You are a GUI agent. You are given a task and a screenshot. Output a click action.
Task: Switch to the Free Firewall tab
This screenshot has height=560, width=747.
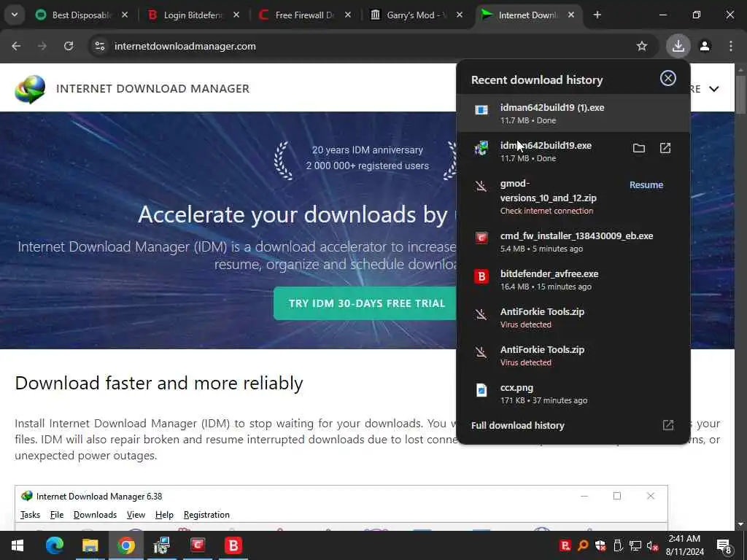point(305,15)
